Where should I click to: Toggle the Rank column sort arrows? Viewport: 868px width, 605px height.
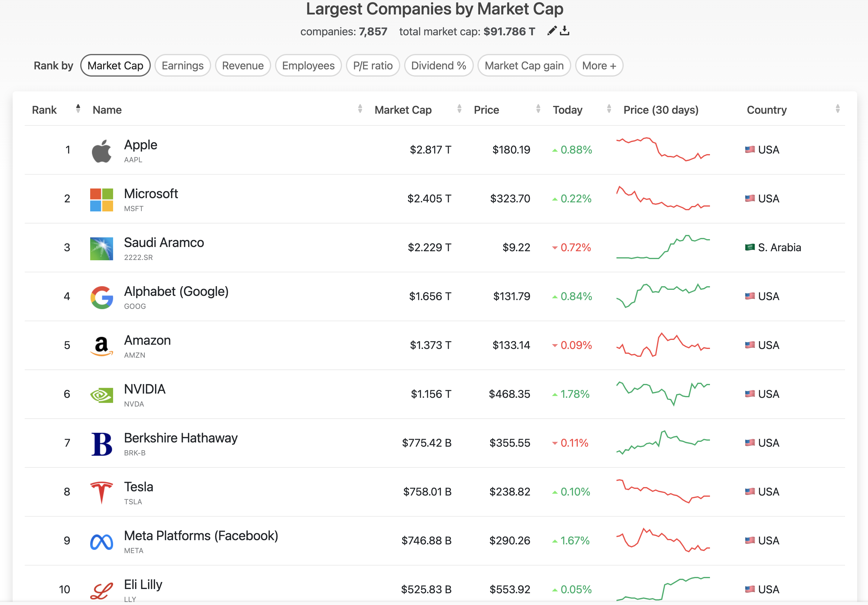(78, 109)
